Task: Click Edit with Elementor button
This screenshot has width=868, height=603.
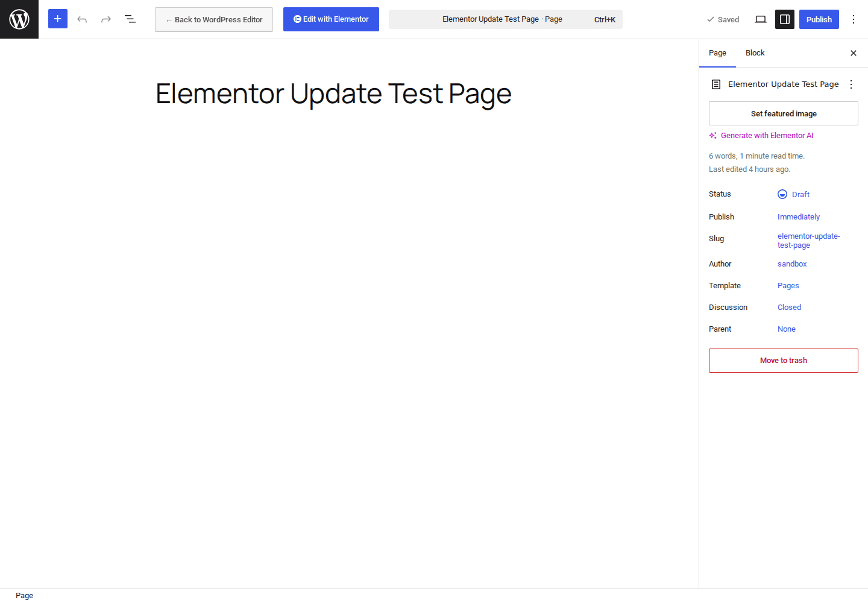Action: coord(331,19)
